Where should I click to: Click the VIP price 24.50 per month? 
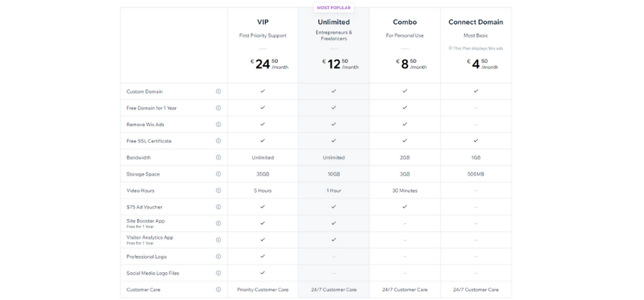point(270,64)
